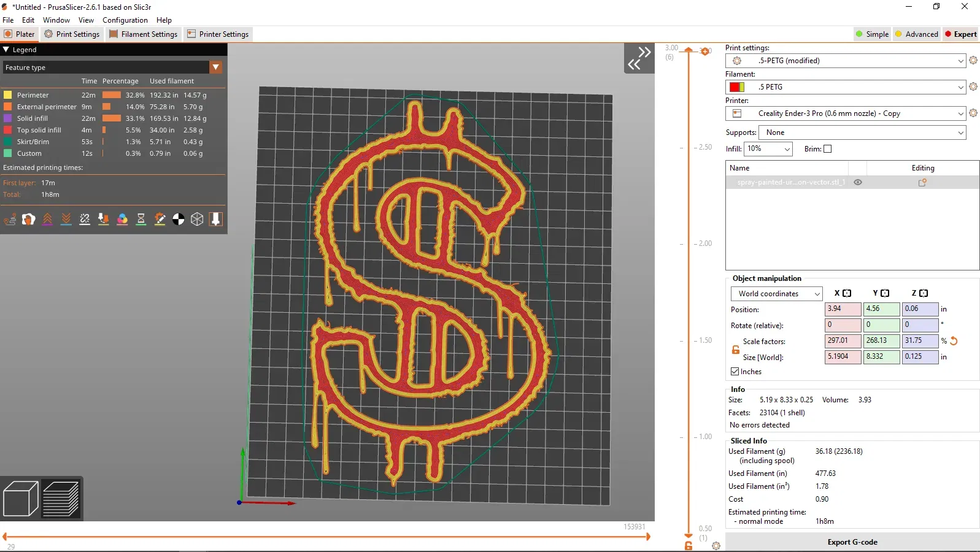Toggle the Wipe visibility icon
Viewport: 980px width, 552px height.
29,219
